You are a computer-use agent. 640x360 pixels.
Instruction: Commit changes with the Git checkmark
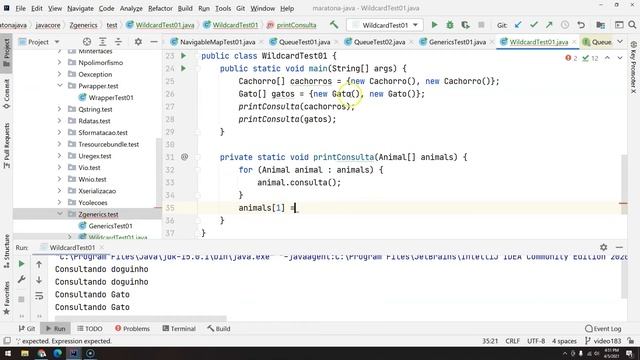tap(533, 25)
